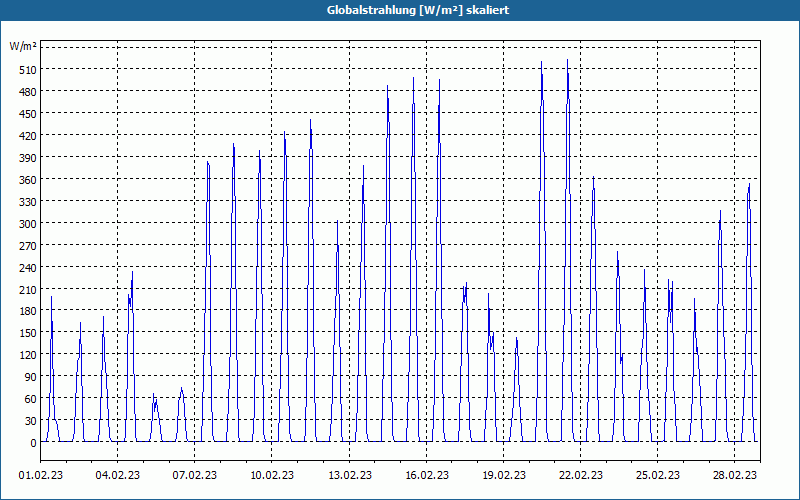Click the 210 y-axis value
This screenshot has height=500, width=800.
coord(28,289)
